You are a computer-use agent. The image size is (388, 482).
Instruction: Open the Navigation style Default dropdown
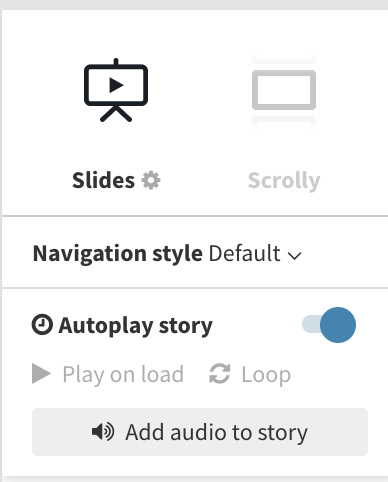pyautogui.click(x=255, y=254)
